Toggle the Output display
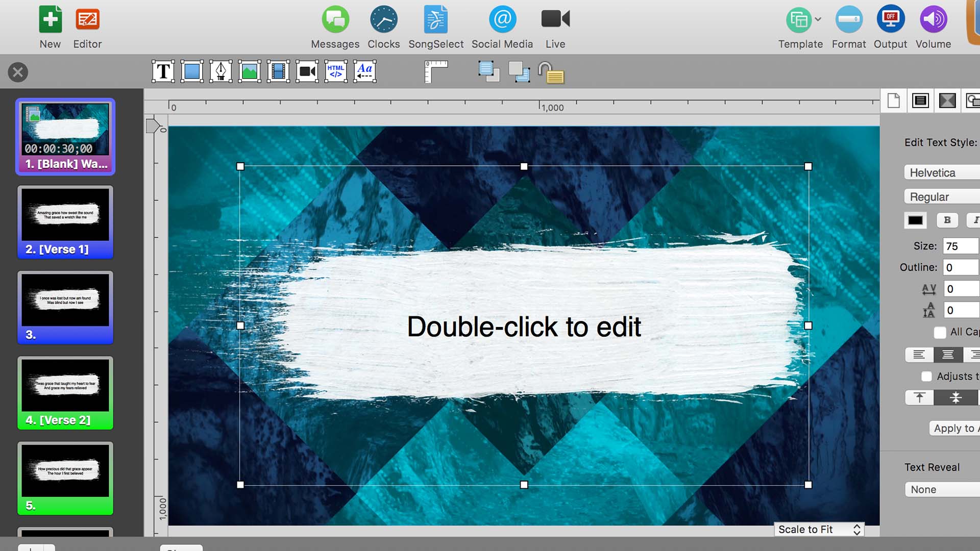Viewport: 980px width, 551px height. [891, 19]
